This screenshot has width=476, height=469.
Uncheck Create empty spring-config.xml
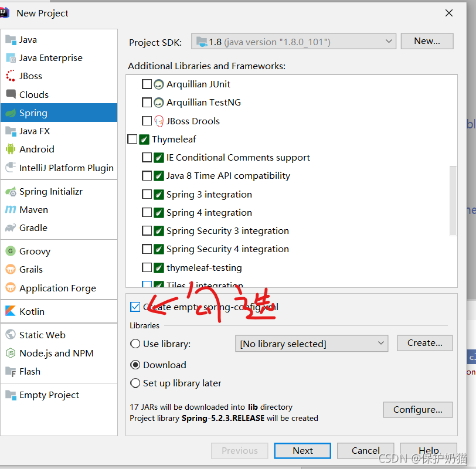click(x=135, y=307)
